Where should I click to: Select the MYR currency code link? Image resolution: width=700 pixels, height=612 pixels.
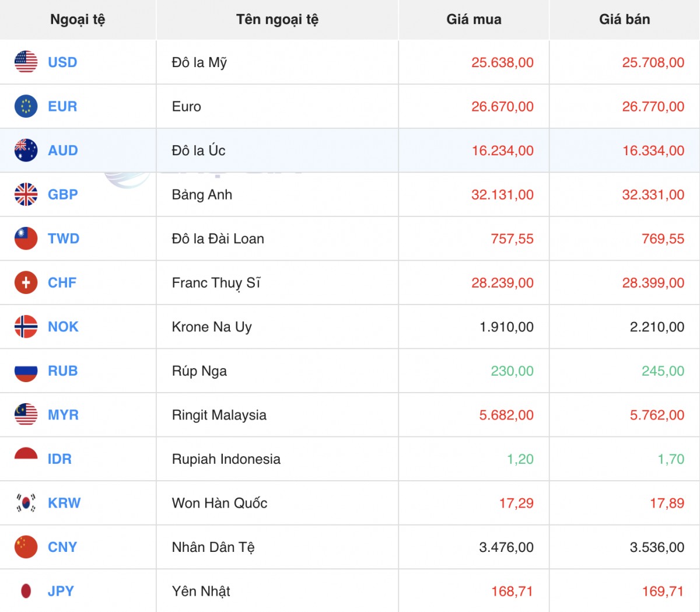click(x=63, y=415)
